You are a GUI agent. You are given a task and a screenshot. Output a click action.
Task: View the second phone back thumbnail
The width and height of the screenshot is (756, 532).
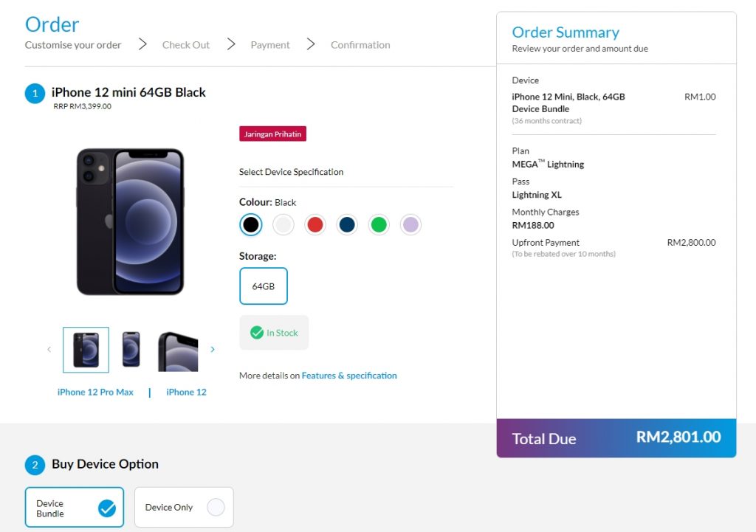point(131,350)
